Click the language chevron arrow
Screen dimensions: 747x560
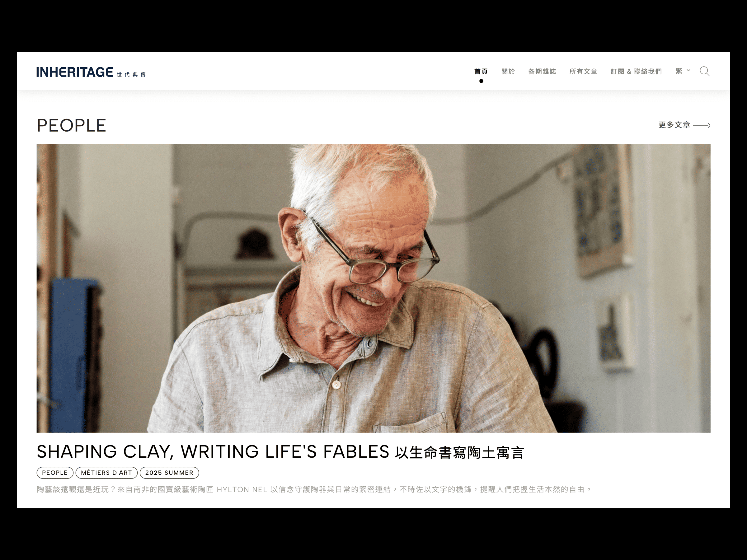pyautogui.click(x=688, y=71)
